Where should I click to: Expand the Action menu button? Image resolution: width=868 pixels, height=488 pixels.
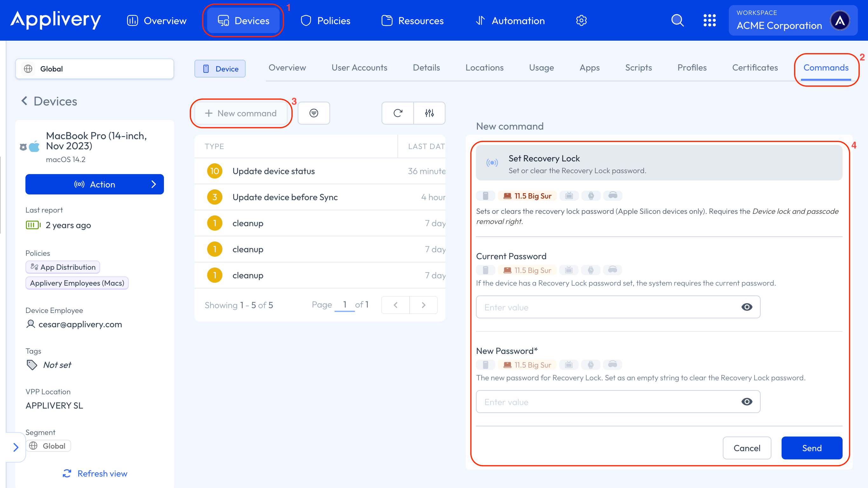coord(95,184)
